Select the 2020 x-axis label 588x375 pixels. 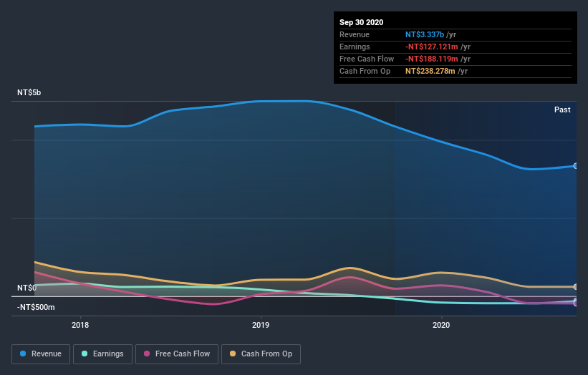coord(441,325)
